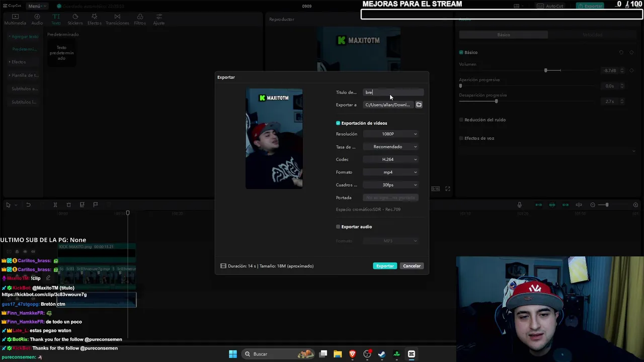644x362 pixels.
Task: Open the Resolución 1080P dropdown
Action: coord(391,134)
